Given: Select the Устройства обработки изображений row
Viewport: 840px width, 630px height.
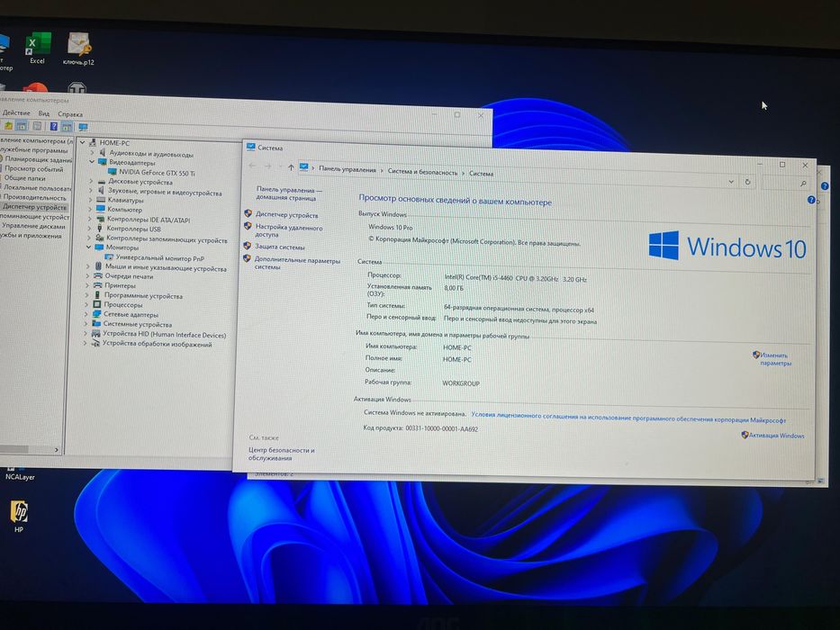Looking at the screenshot, I should tap(157, 344).
